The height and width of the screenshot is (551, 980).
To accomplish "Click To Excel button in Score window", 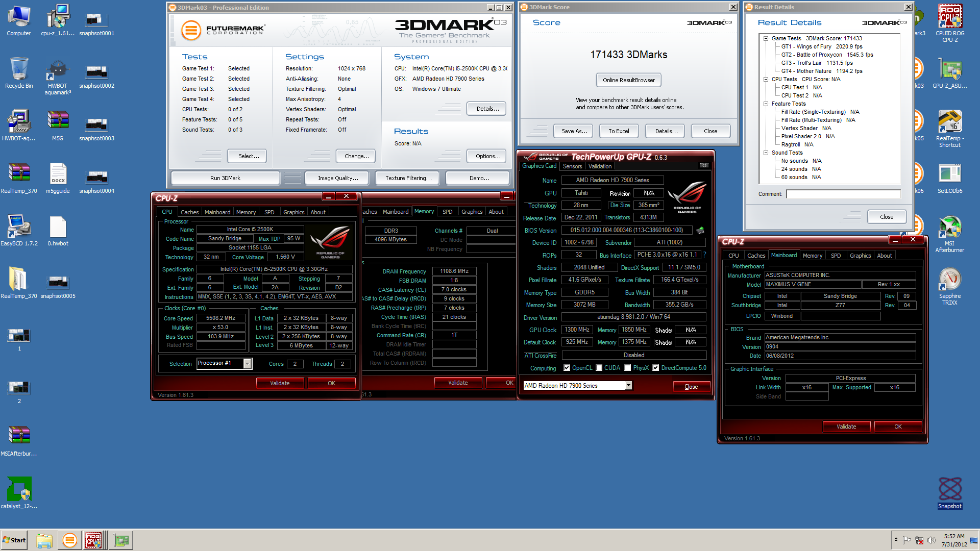I will (x=619, y=131).
